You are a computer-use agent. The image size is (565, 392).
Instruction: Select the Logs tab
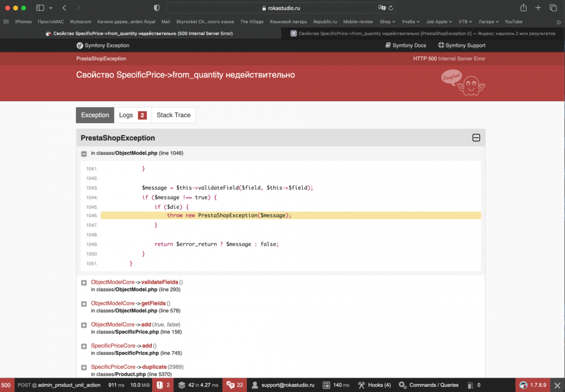point(133,115)
